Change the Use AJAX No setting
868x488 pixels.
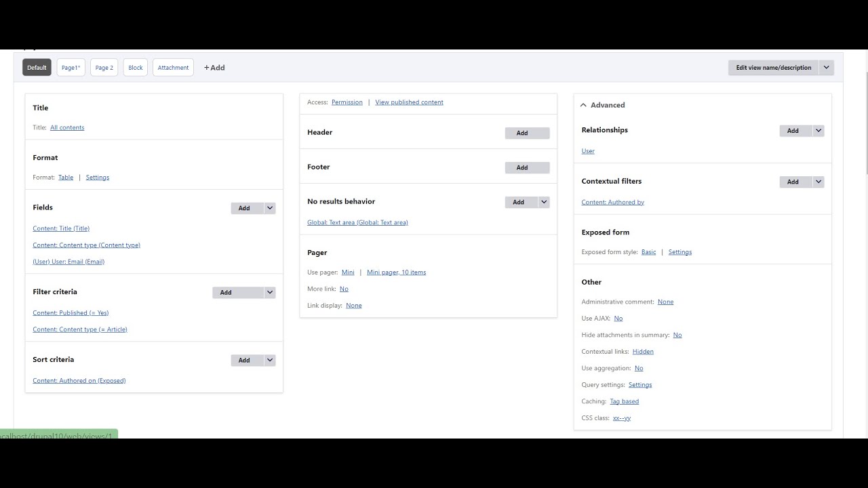click(618, 319)
